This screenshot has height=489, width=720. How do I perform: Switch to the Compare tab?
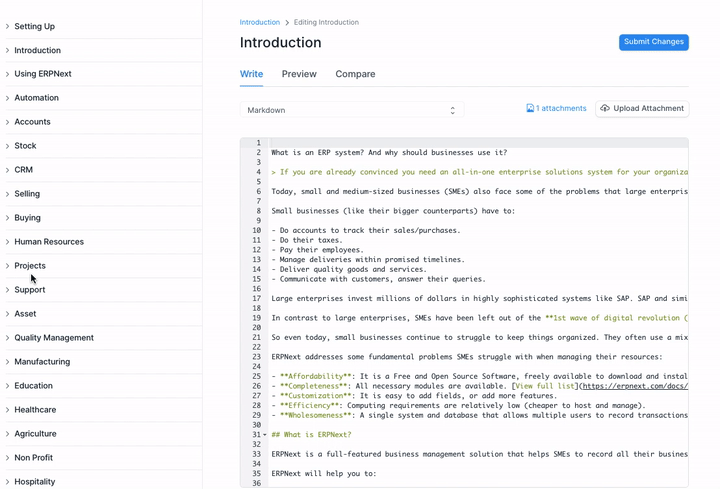(355, 74)
